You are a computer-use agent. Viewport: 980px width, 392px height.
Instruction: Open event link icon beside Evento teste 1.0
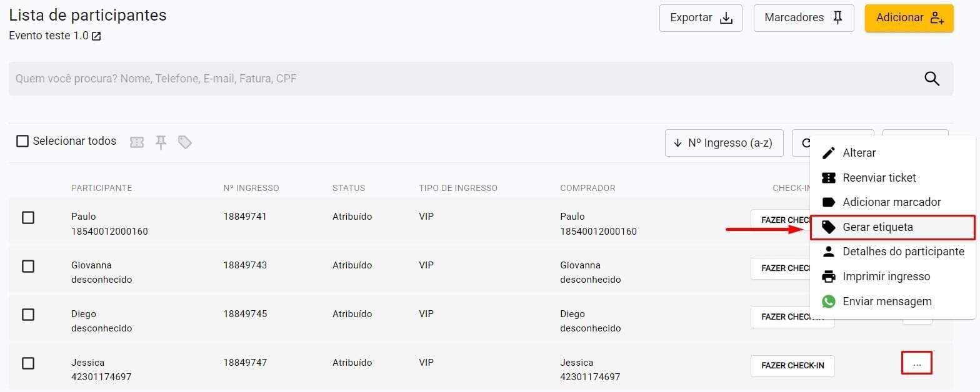point(96,36)
